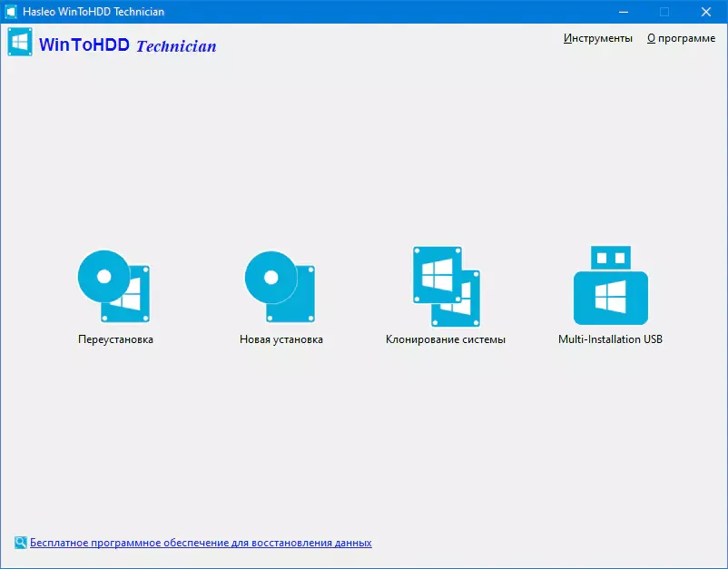Click the Technician edition text in header
The width and height of the screenshot is (728, 569).
tap(176, 45)
